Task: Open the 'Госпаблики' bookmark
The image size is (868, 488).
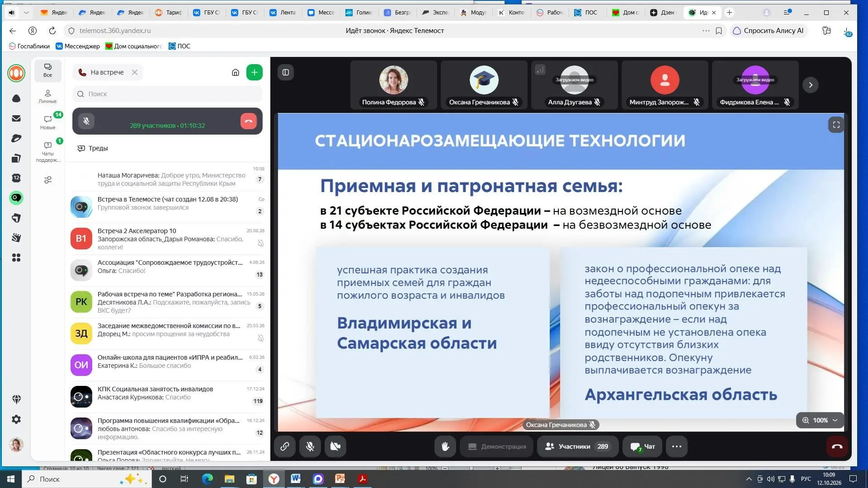Action: 29,46
